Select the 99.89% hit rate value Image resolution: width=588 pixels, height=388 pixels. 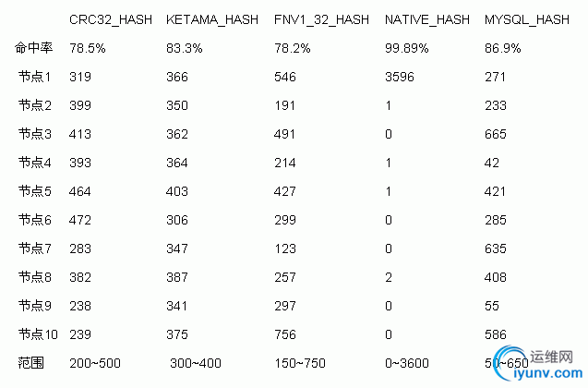point(406,48)
